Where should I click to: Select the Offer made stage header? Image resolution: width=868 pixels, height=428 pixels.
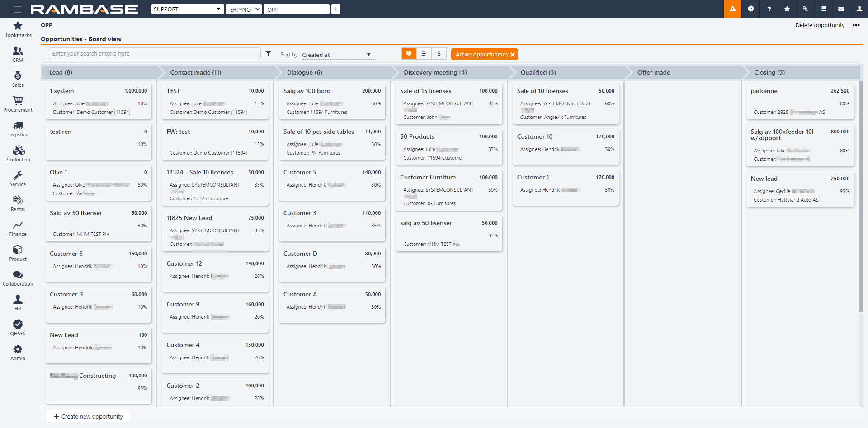[653, 72]
